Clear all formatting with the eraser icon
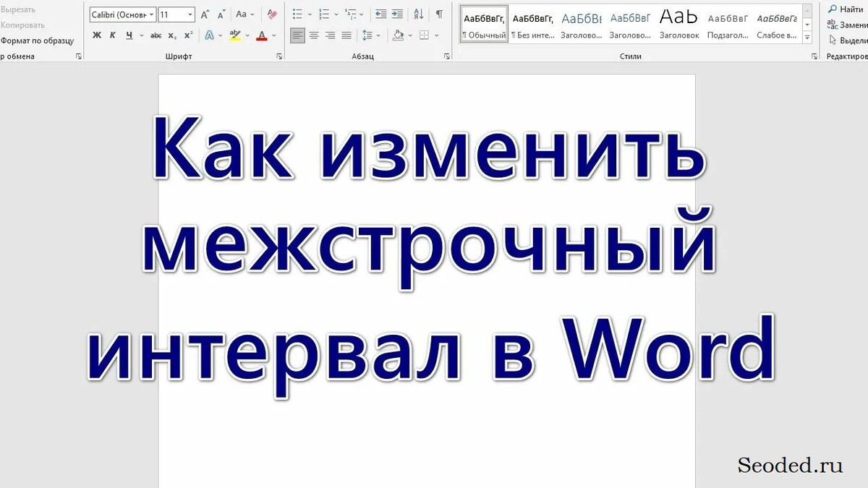The image size is (868, 488). point(271,14)
